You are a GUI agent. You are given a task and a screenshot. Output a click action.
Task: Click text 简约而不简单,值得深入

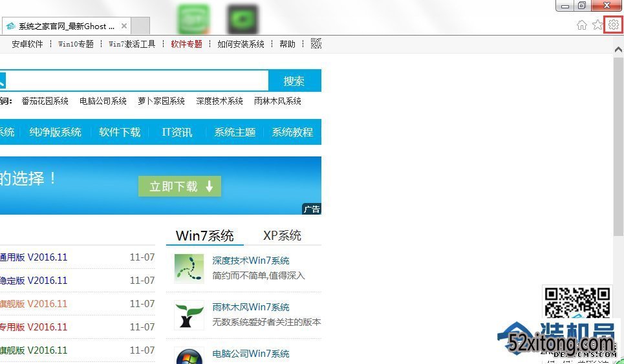pos(259,275)
